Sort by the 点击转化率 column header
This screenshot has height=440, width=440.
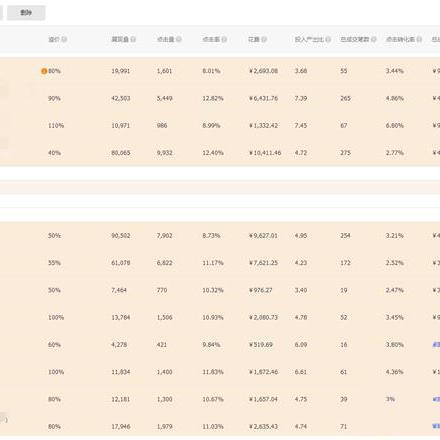click(x=400, y=39)
